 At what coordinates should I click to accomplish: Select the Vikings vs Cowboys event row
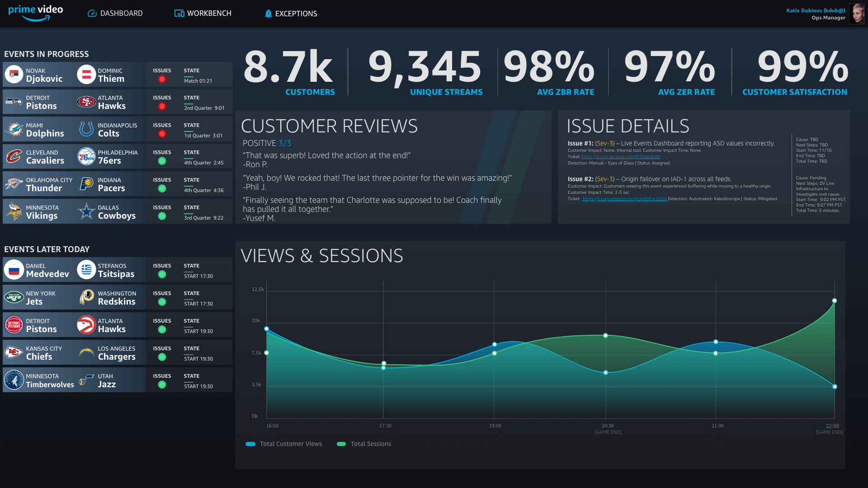coord(118,211)
